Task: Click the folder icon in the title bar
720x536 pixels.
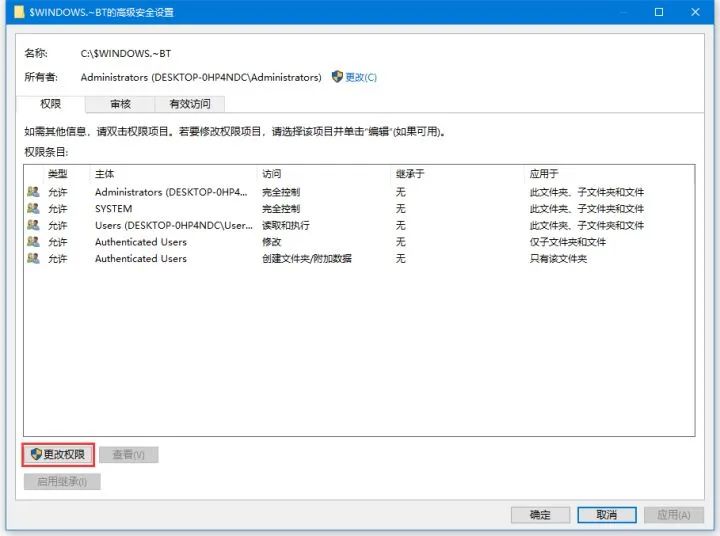Action: point(19,12)
